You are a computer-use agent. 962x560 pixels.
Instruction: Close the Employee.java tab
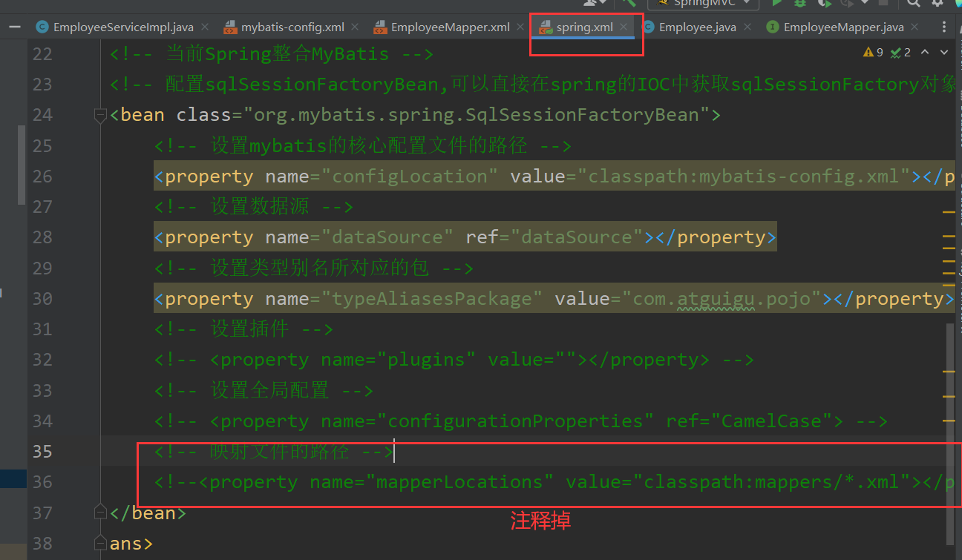(747, 27)
